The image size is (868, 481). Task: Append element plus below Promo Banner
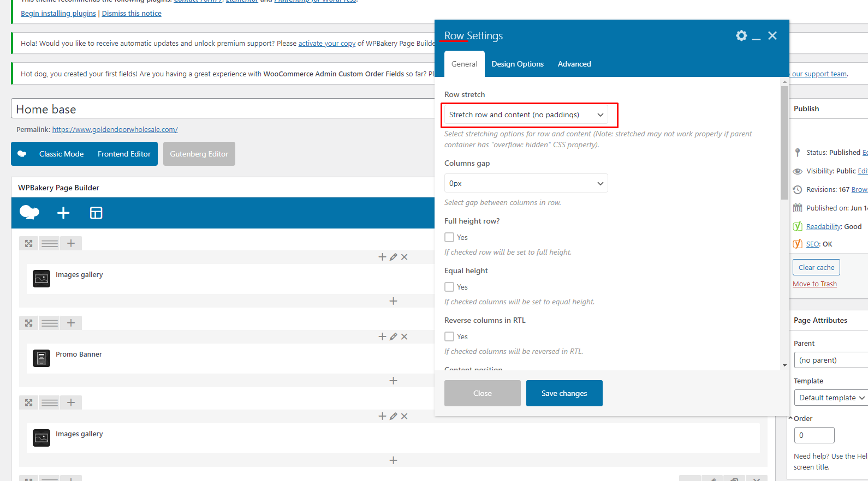[x=393, y=381]
